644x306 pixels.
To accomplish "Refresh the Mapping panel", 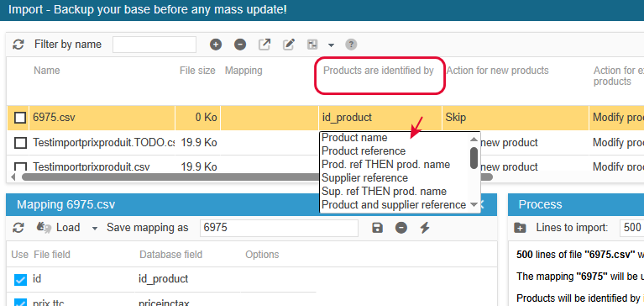I will coord(18,228).
